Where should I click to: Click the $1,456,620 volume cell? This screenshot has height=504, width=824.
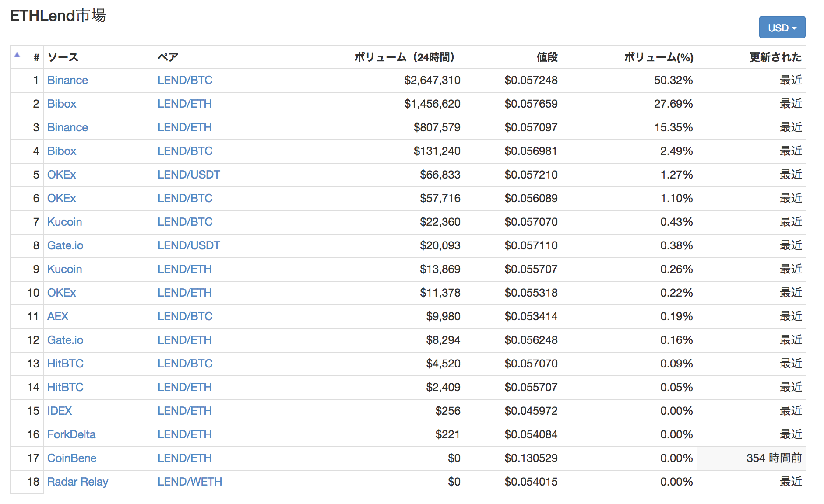pyautogui.click(x=432, y=104)
